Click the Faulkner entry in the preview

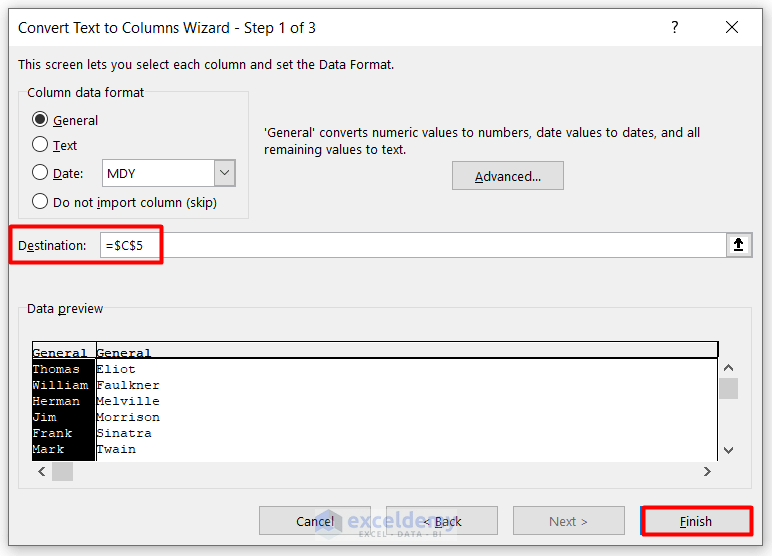pyautogui.click(x=128, y=385)
